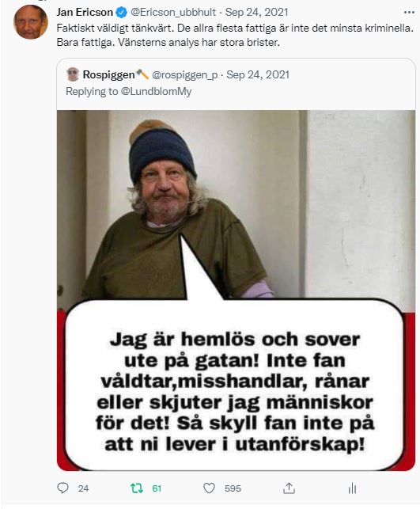Click the tweet's Sep 24, 2021 timestamp
Image resolution: width=420 pixels, height=509 pixels.
[x=256, y=13]
